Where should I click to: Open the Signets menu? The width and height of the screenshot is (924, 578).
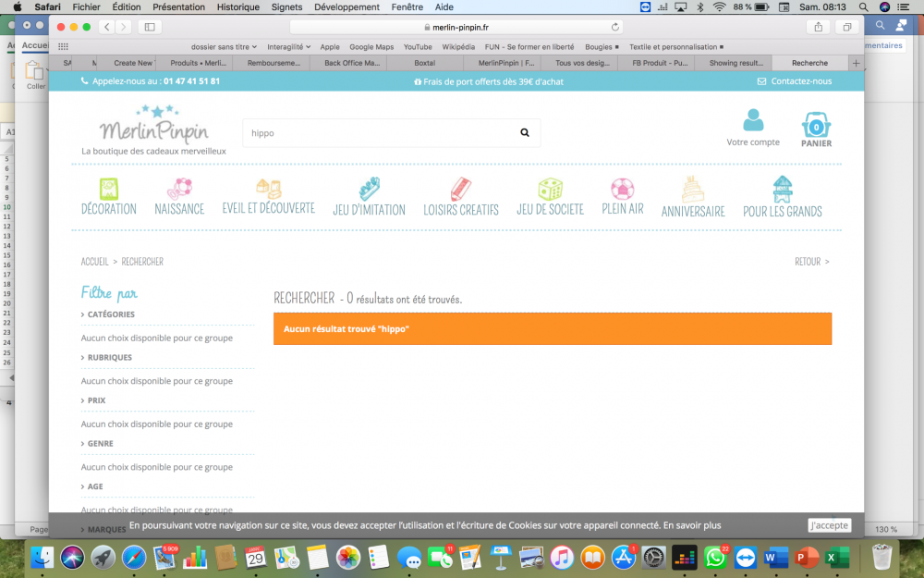pos(286,7)
